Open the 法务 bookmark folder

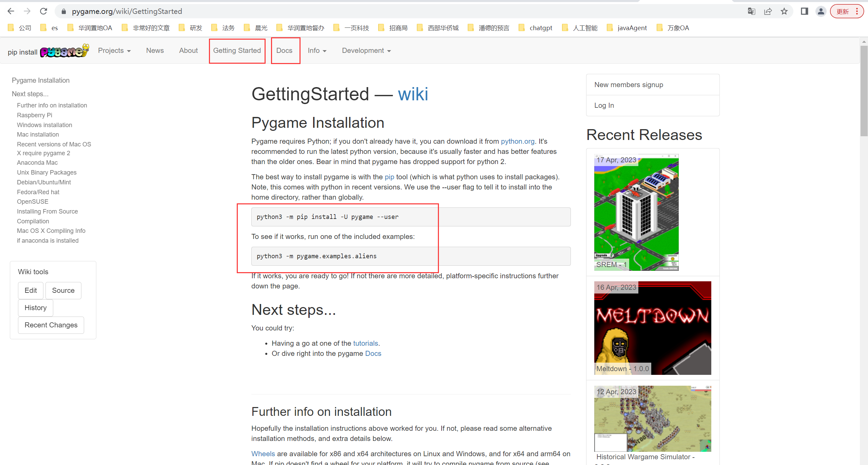(x=223, y=28)
